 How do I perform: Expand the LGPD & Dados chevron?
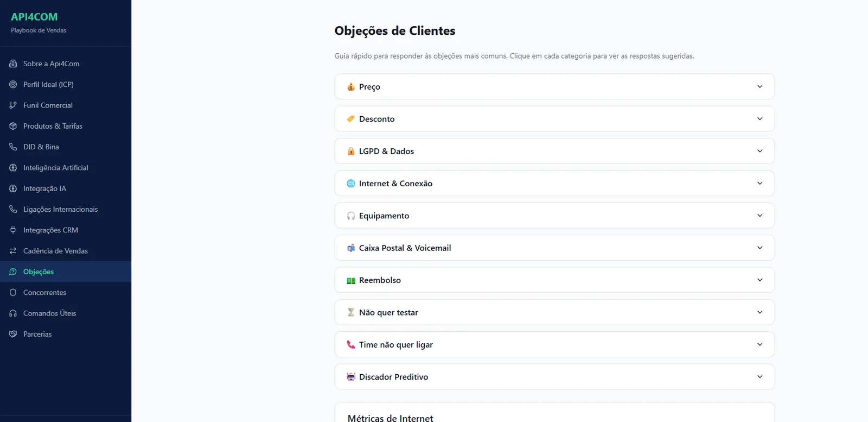(x=759, y=151)
